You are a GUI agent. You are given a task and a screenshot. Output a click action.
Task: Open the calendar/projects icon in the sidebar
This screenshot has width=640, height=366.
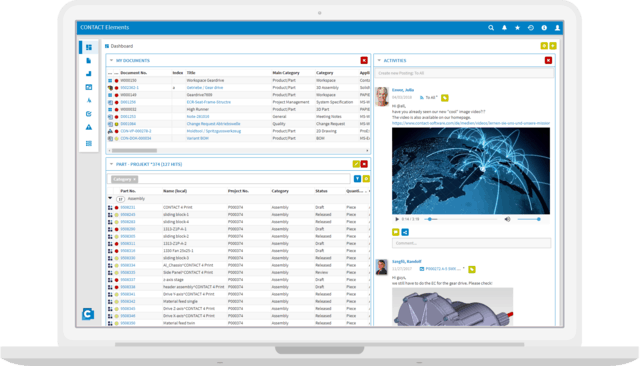[89, 87]
